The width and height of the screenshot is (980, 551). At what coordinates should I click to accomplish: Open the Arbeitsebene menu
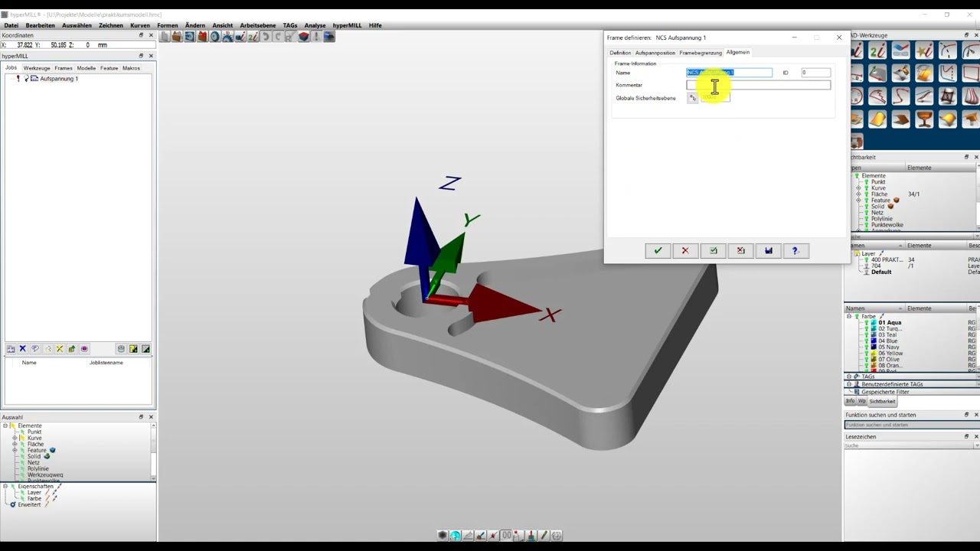(x=257, y=25)
